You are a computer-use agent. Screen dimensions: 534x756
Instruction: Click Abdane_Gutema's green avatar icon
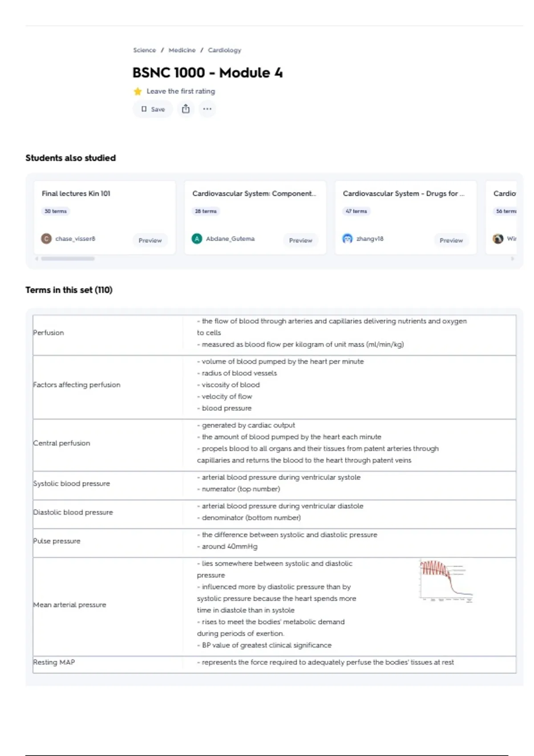197,239
